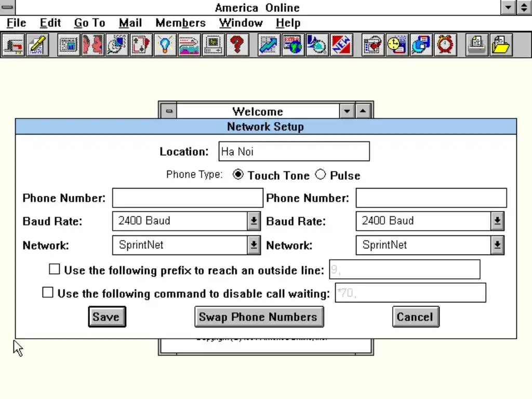
Task: Open the Help menu
Action: click(x=288, y=23)
